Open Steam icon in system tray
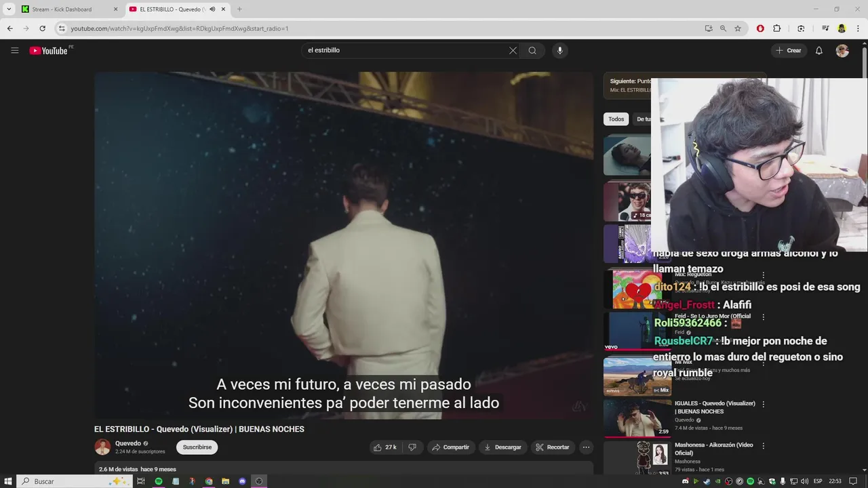Screen dimensions: 868x488 click(x=707, y=481)
